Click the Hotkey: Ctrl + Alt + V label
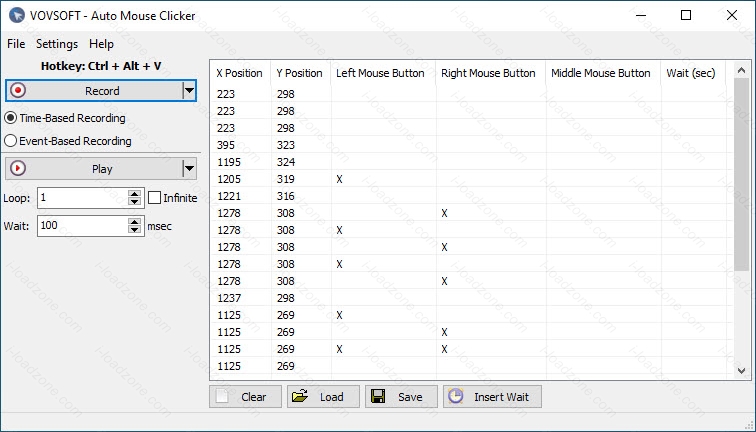The width and height of the screenshot is (756, 432). coord(101,66)
